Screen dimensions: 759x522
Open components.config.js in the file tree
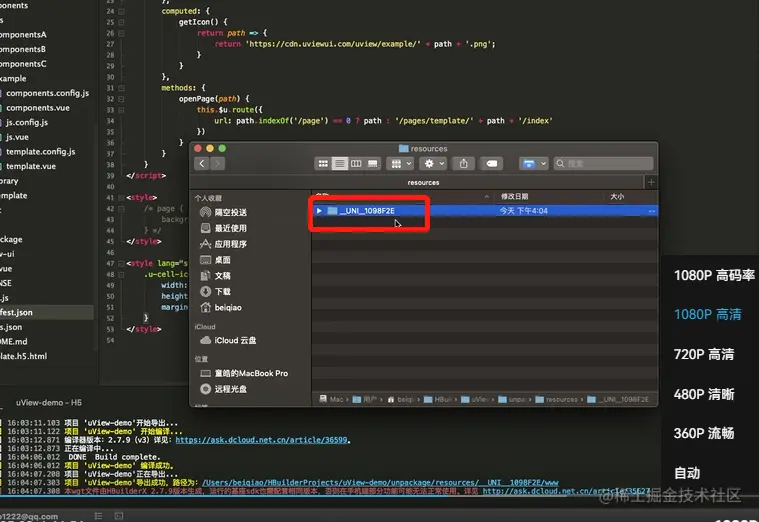point(47,93)
